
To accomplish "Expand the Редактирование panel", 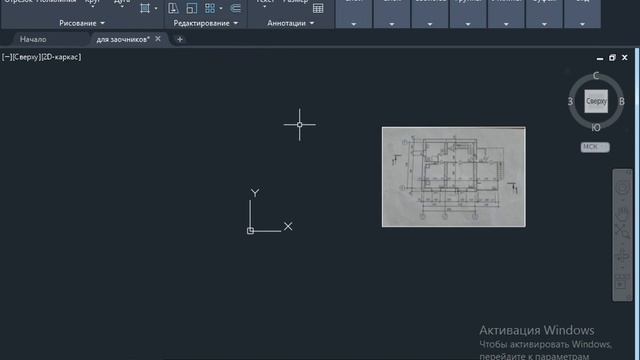I will click(x=205, y=23).
